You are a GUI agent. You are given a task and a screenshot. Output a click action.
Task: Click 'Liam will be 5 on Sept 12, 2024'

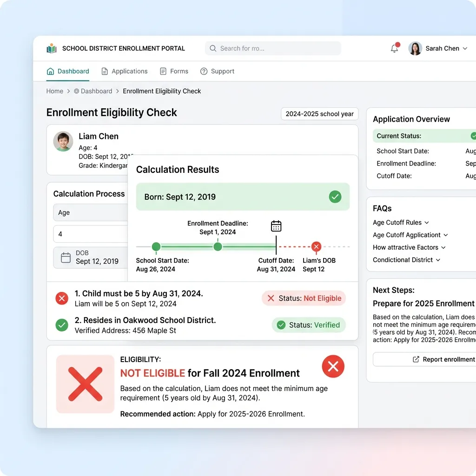coord(126,304)
